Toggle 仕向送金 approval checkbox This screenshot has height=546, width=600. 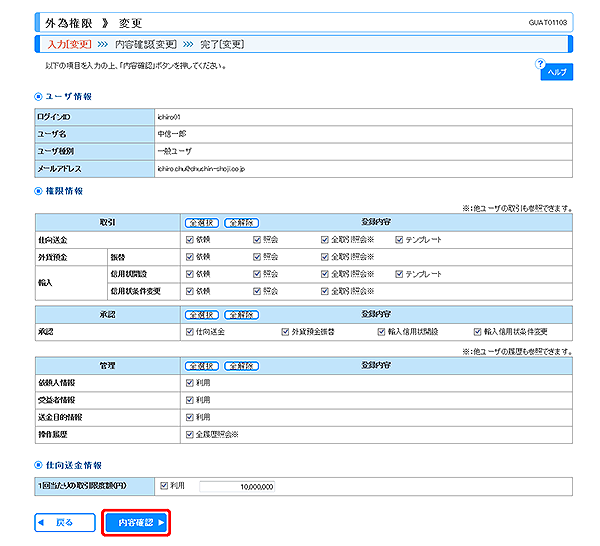tap(189, 332)
